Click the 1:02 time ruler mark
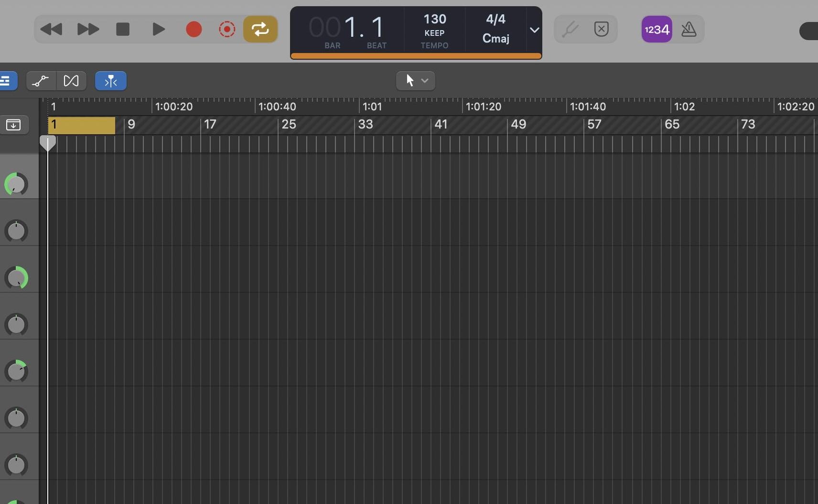Screen dimensions: 818x504 pyautogui.click(x=684, y=107)
